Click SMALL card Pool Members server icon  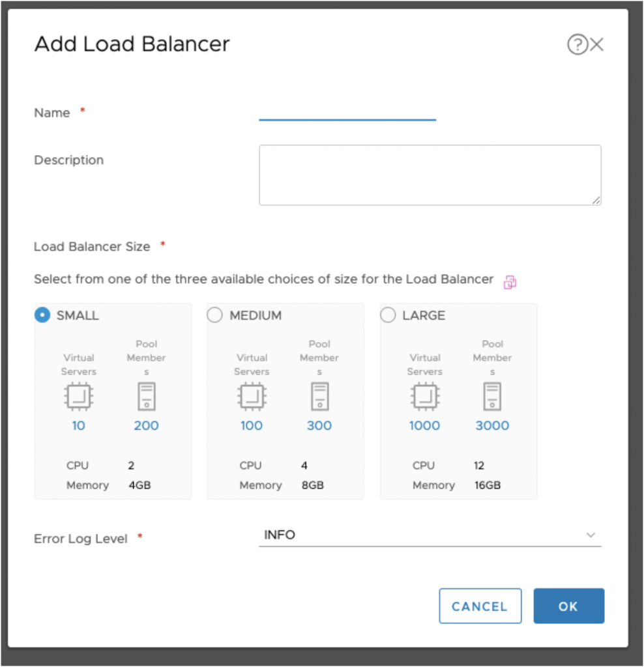coord(147,397)
